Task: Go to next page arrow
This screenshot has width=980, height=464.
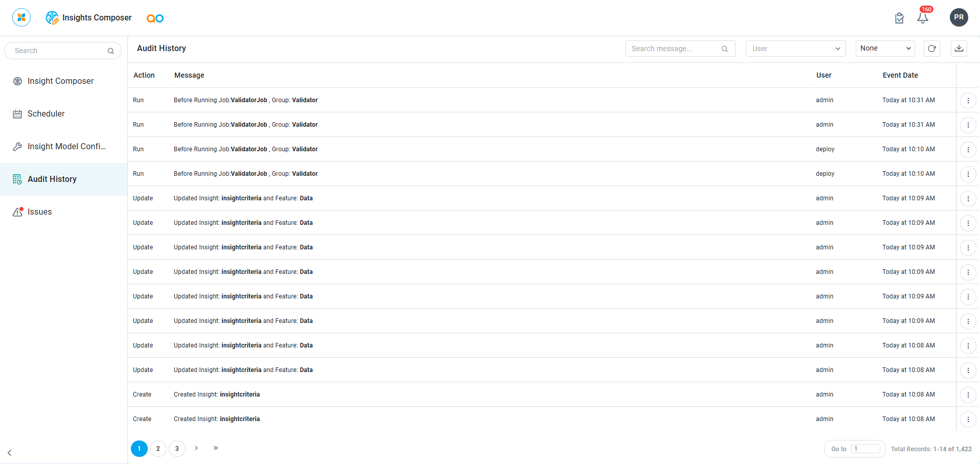Action: click(196, 448)
